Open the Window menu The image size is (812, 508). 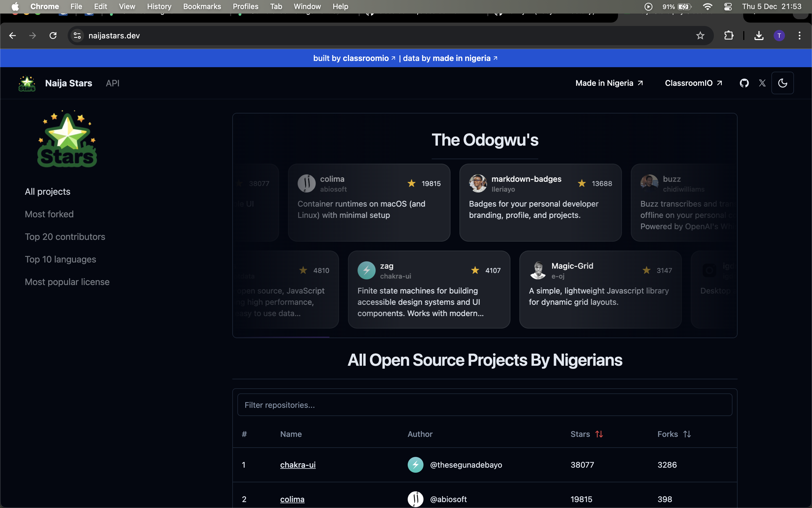[307, 7]
